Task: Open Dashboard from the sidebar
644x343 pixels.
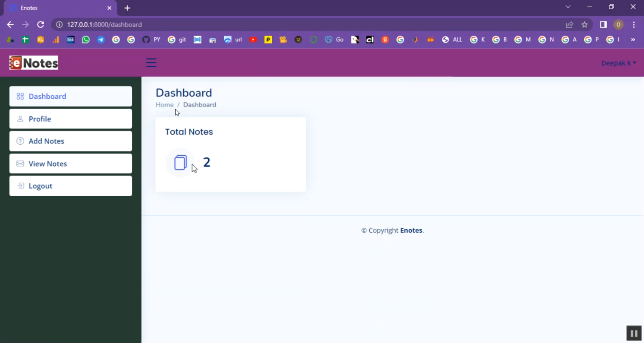Action: click(x=70, y=97)
